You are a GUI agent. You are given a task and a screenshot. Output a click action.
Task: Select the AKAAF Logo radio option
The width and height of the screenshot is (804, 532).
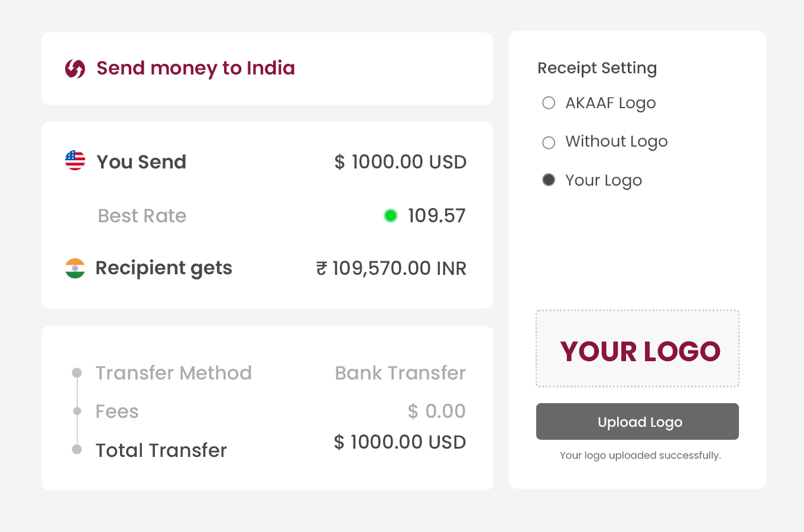[549, 103]
